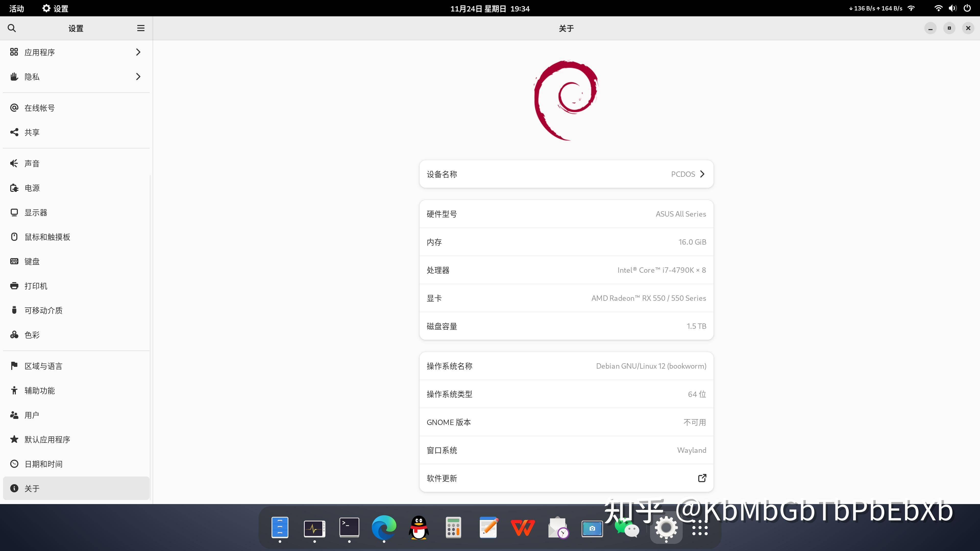Viewport: 980px width, 551px height.
Task: Select the 关于 (About) sidebar row
Action: coord(76,489)
